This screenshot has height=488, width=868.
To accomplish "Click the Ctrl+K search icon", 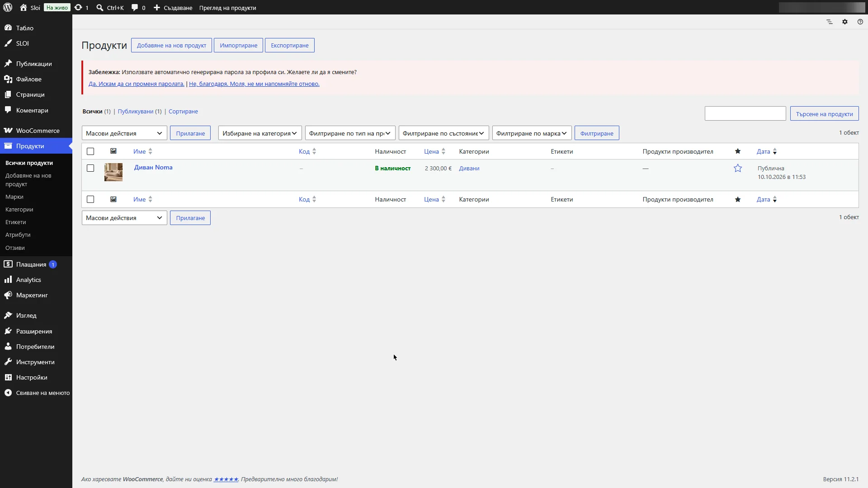I will click(x=100, y=7).
